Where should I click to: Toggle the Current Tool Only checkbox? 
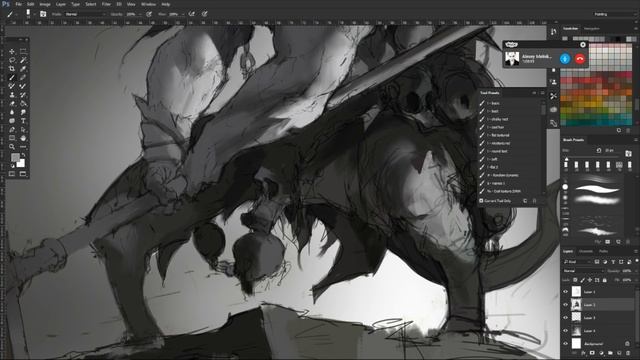[x=481, y=201]
